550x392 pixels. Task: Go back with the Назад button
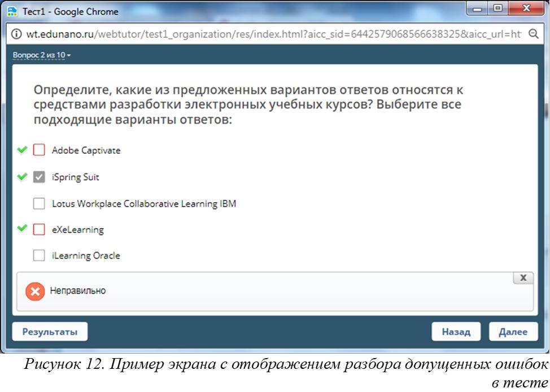coord(456,332)
